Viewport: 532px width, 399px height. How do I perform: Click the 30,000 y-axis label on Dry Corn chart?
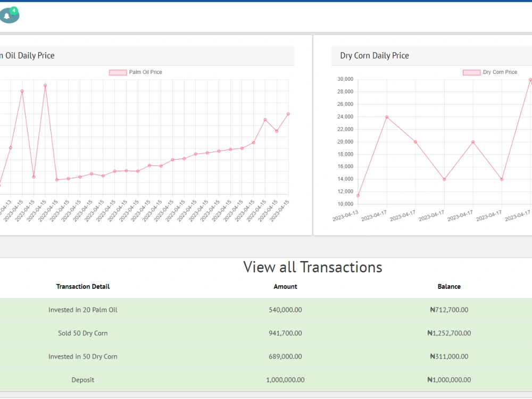click(x=345, y=79)
